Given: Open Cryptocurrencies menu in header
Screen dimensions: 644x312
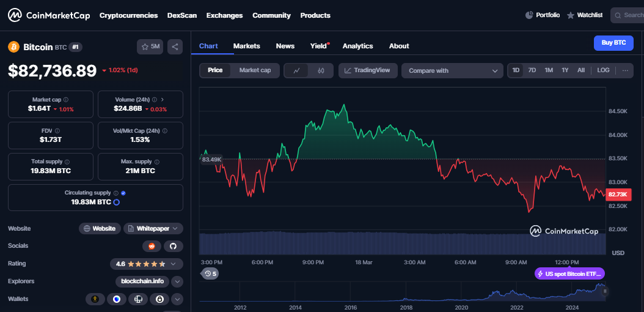Looking at the screenshot, I should click(x=128, y=15).
